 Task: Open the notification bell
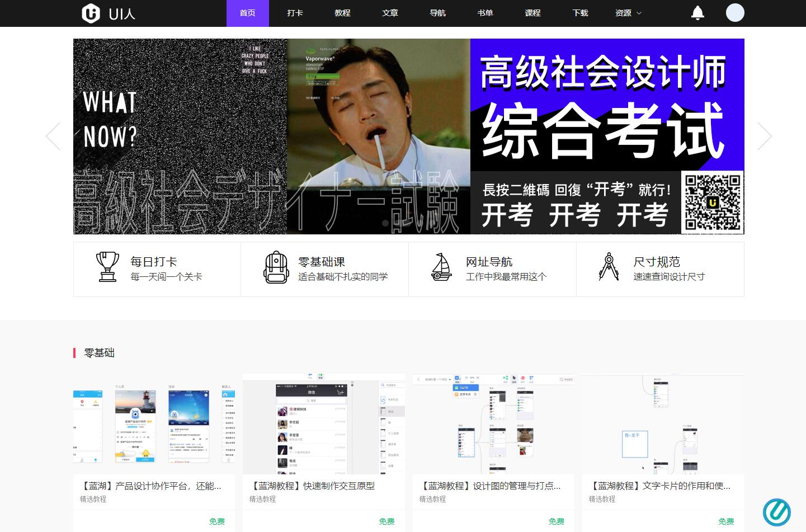(x=697, y=13)
